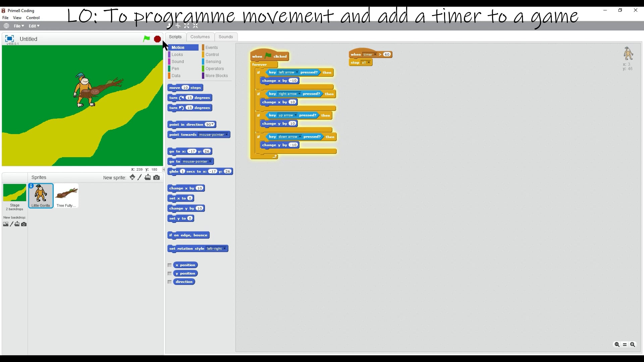Click the red stop sign icon
Viewport: 644px width, 362px height.
click(157, 39)
